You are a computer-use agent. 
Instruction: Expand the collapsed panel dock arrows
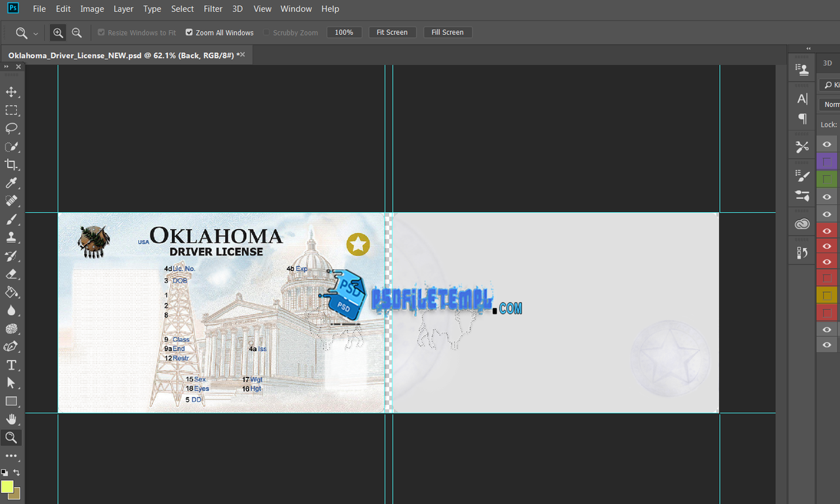click(x=808, y=49)
